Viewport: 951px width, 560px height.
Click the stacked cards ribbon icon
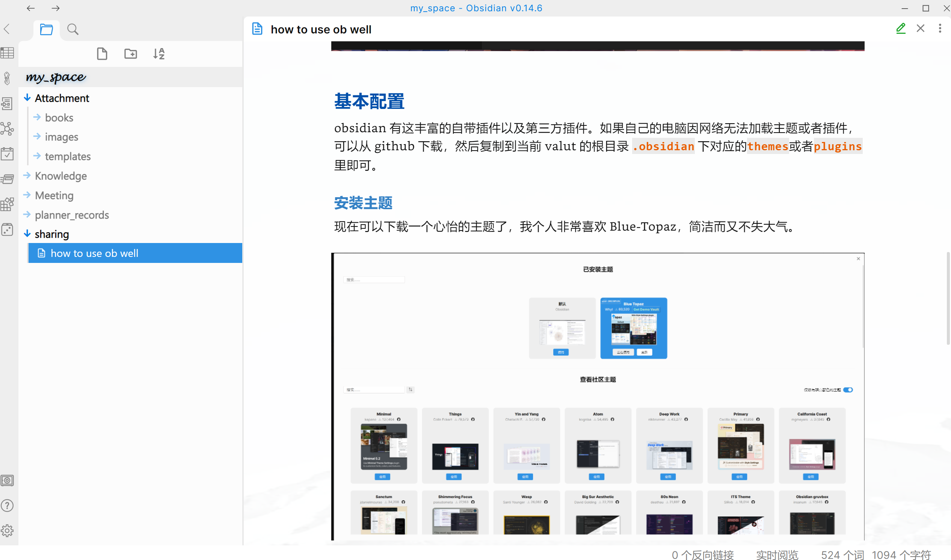click(7, 179)
